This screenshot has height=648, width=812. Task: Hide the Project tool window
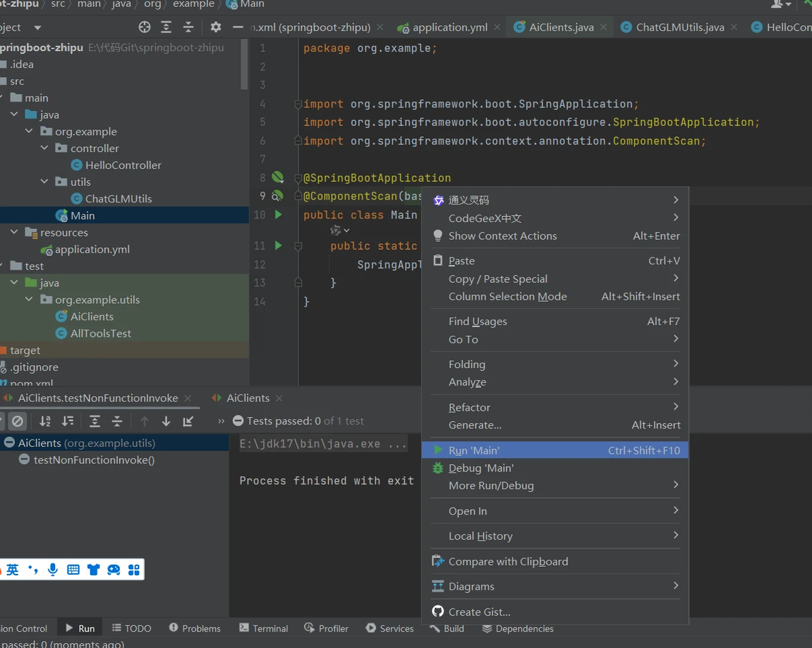[238, 27]
